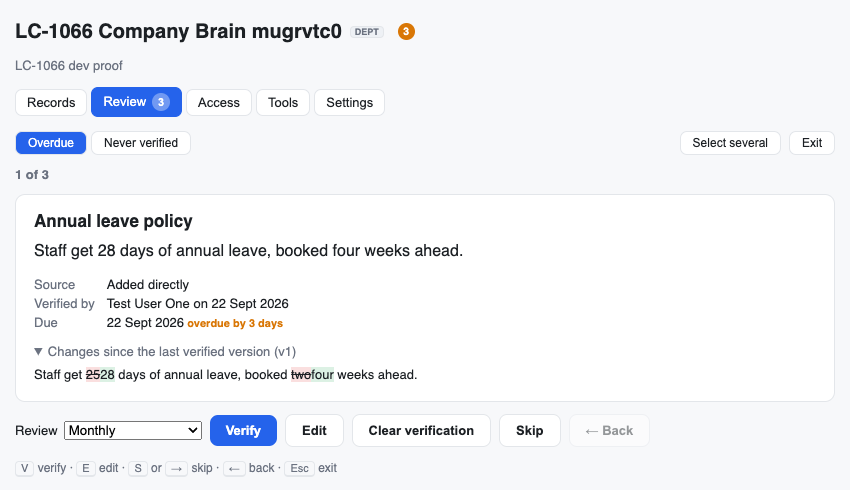The image size is (850, 490).
Task: Click the Esc key hint
Action: pos(299,468)
